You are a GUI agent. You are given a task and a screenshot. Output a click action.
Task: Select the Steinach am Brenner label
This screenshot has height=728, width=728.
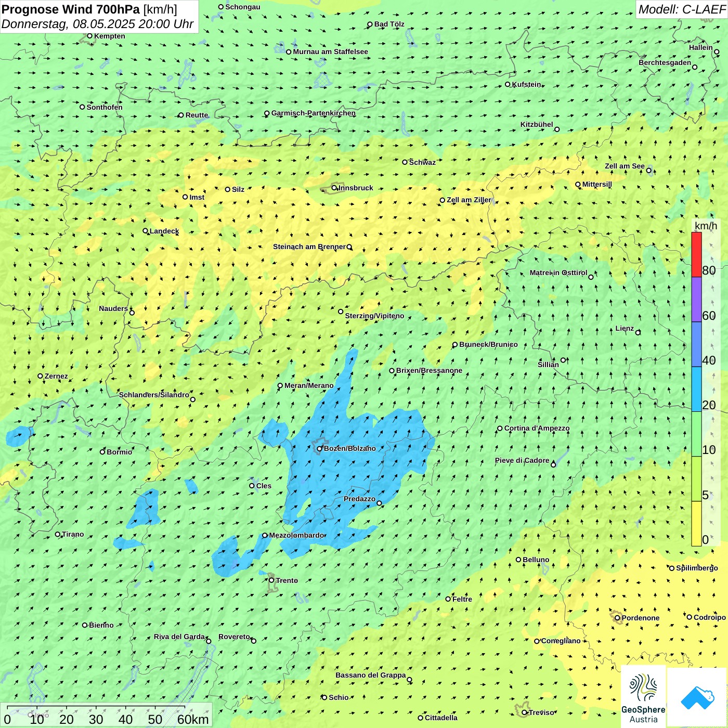pos(309,246)
